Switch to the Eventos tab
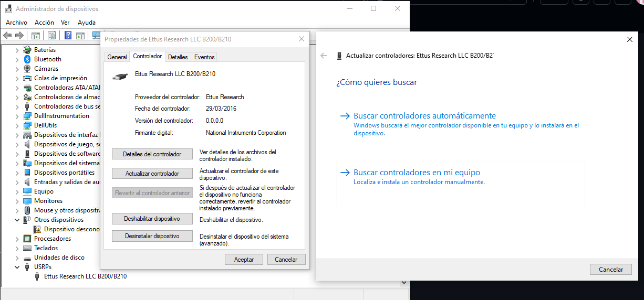Viewport: 644px width, 300px height. 204,57
